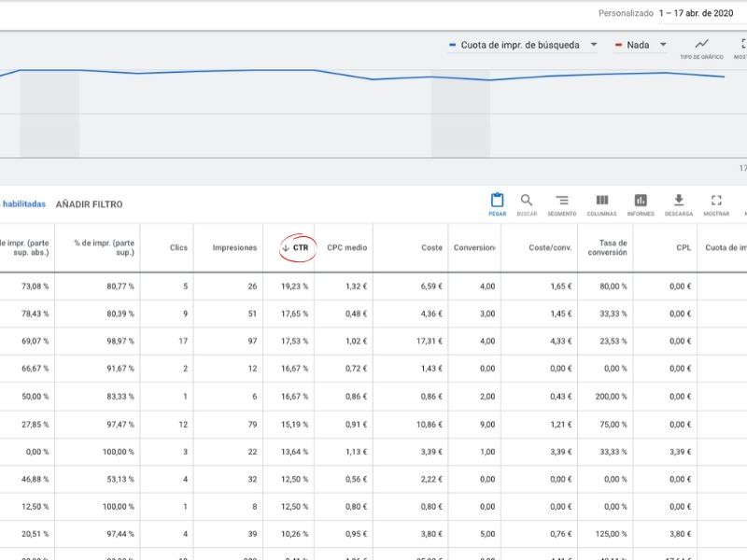747x560 pixels.
Task: Sort by % de impr. (parte sup.) header
Action: tap(104, 247)
